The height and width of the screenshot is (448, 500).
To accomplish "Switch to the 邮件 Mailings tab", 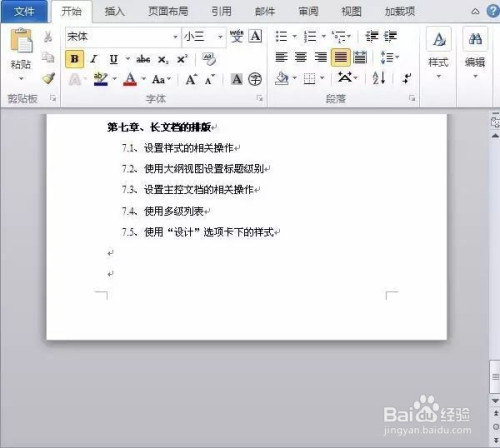I will pyautogui.click(x=265, y=11).
